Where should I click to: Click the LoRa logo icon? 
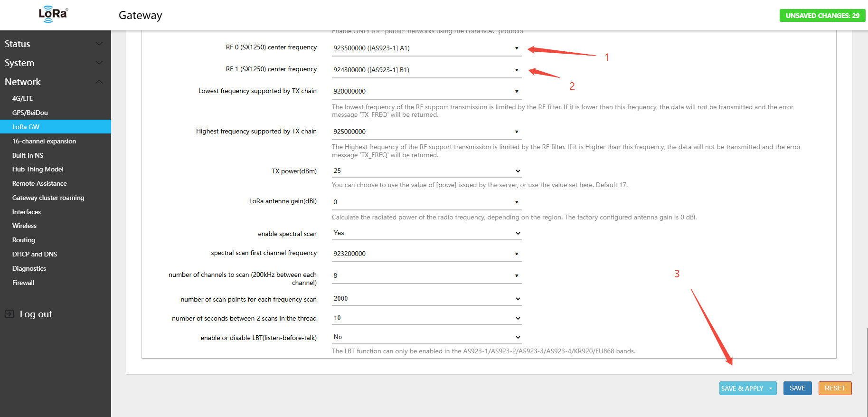[53, 14]
